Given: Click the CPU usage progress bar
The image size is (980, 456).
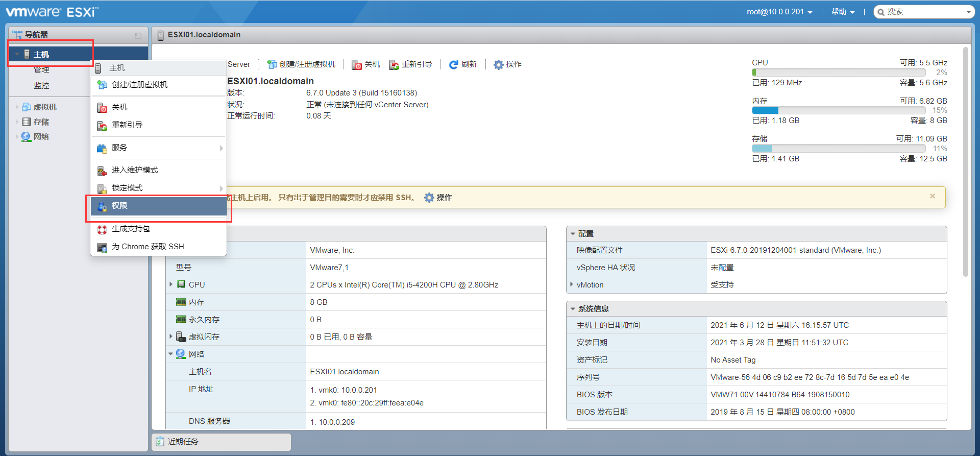Looking at the screenshot, I should coord(838,73).
